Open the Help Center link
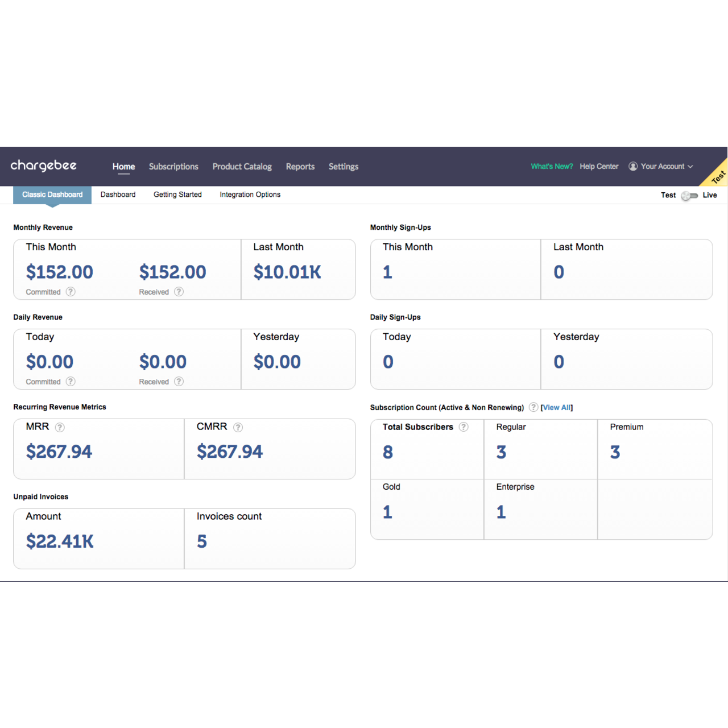The height and width of the screenshot is (728, 728). click(599, 167)
